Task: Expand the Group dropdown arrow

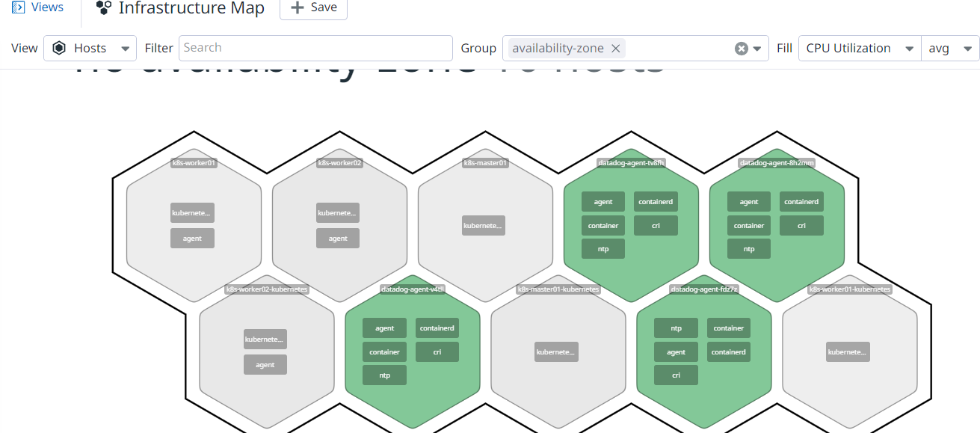Action: tap(757, 49)
